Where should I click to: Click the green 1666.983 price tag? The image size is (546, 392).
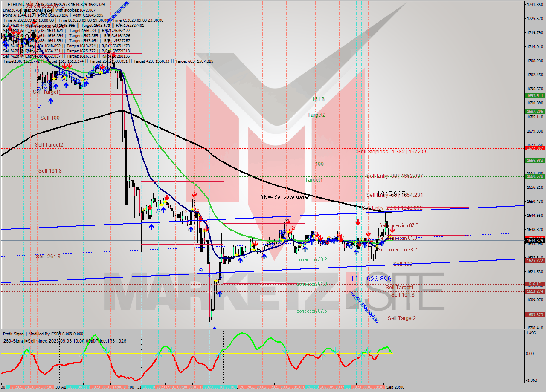click(534, 161)
